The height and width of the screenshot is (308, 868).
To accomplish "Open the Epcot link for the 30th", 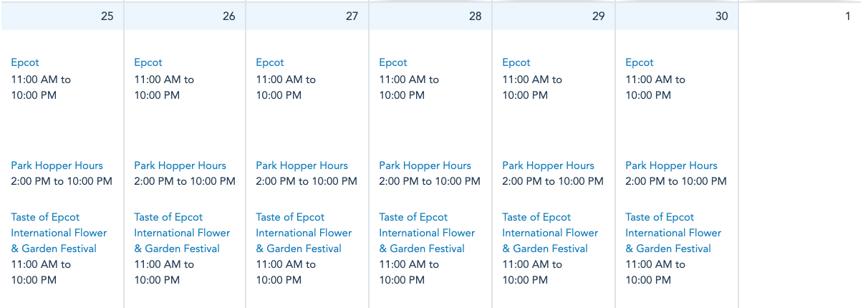I will tap(640, 62).
